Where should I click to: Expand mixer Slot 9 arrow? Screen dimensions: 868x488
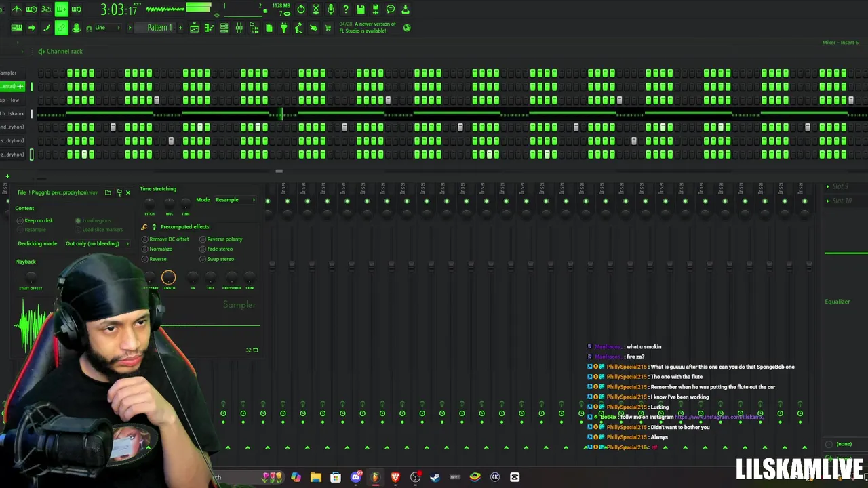tap(827, 186)
